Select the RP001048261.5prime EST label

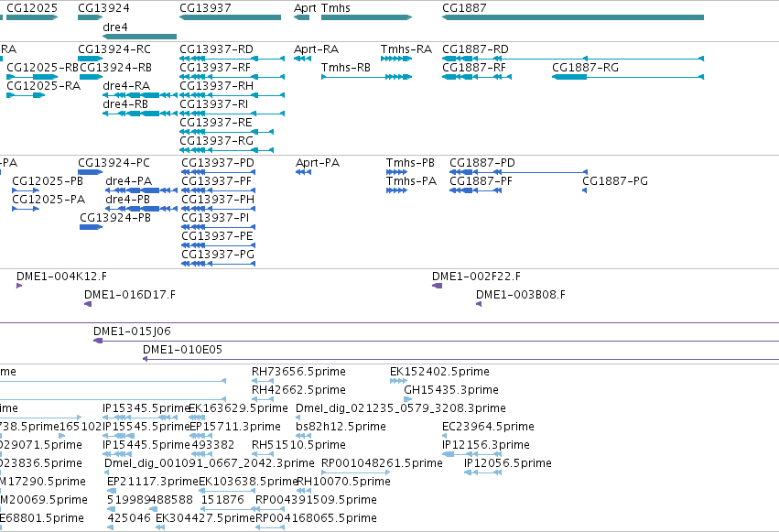(382, 463)
